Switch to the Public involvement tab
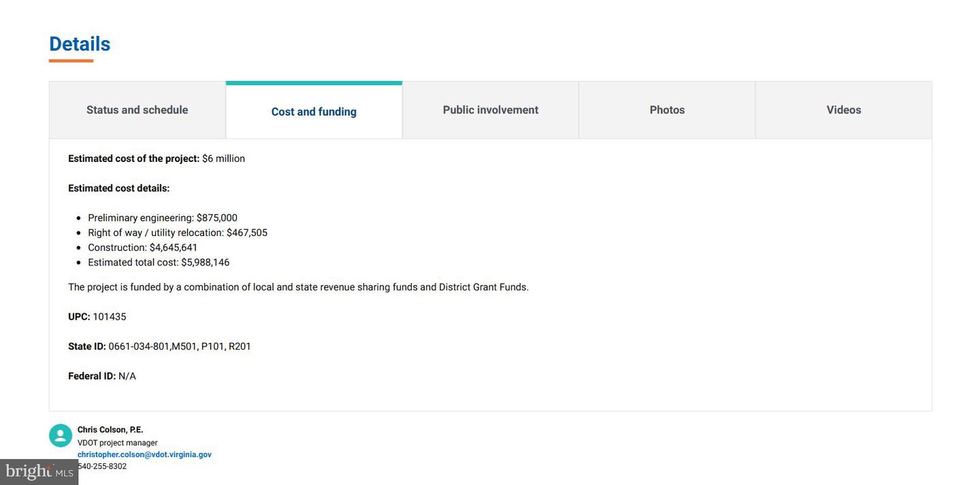980x485 pixels. (490, 110)
